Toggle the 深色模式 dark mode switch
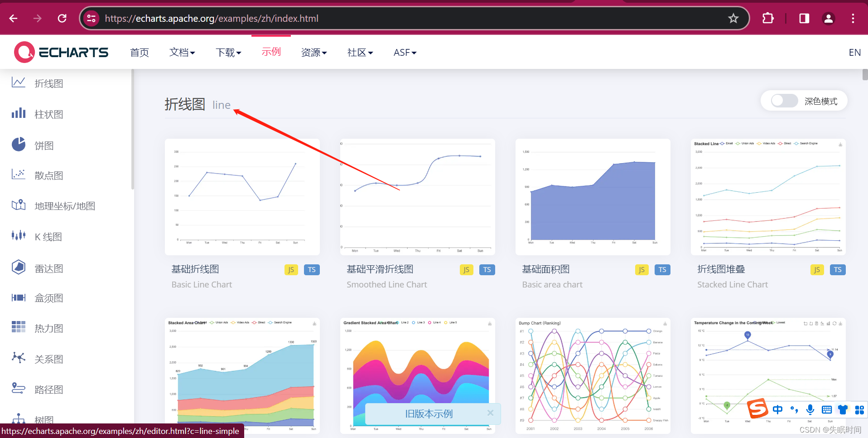 click(x=785, y=101)
